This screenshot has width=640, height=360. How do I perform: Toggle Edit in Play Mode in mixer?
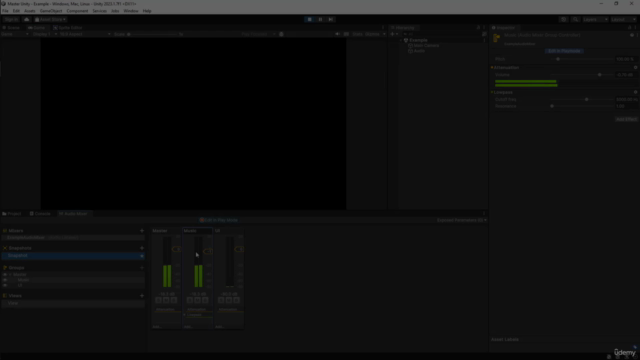click(x=218, y=220)
